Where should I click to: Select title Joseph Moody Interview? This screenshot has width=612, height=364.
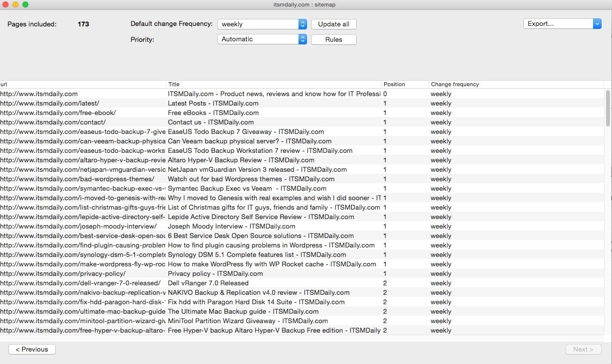[x=232, y=226]
